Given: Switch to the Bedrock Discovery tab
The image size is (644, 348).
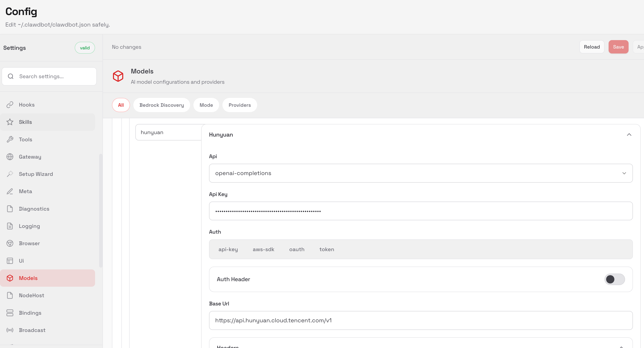Looking at the screenshot, I should [x=162, y=105].
